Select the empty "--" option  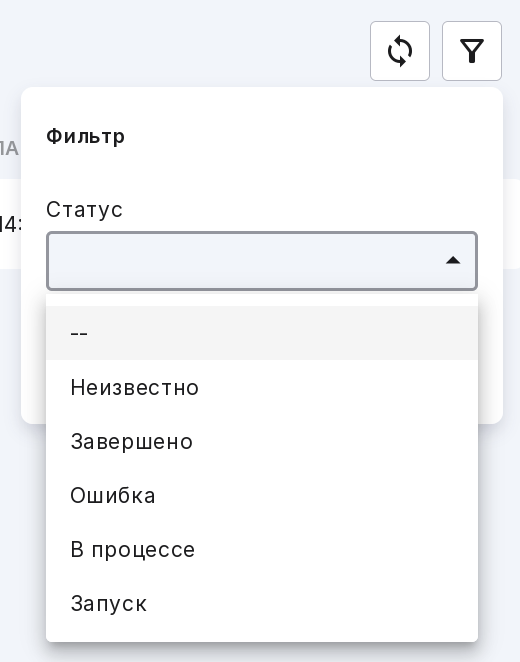(262, 333)
